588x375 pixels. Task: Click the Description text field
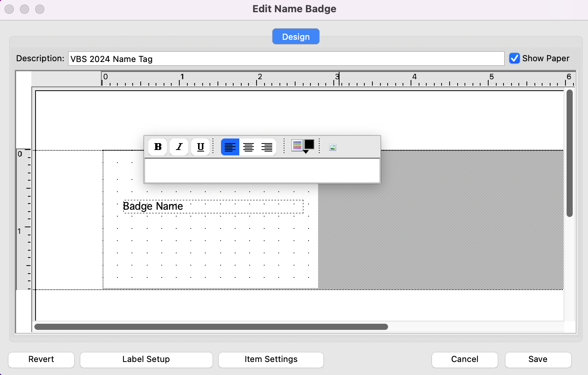(x=286, y=59)
